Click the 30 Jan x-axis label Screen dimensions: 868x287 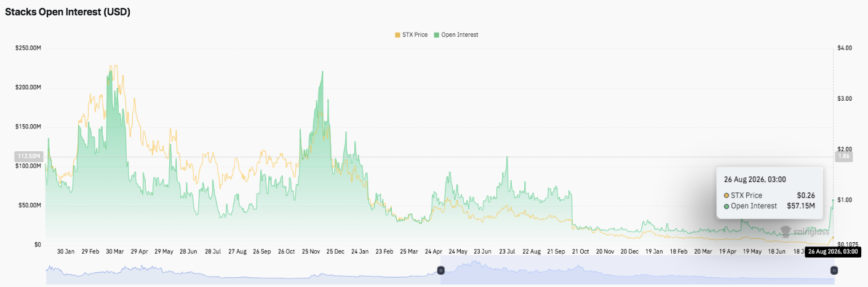(x=66, y=252)
